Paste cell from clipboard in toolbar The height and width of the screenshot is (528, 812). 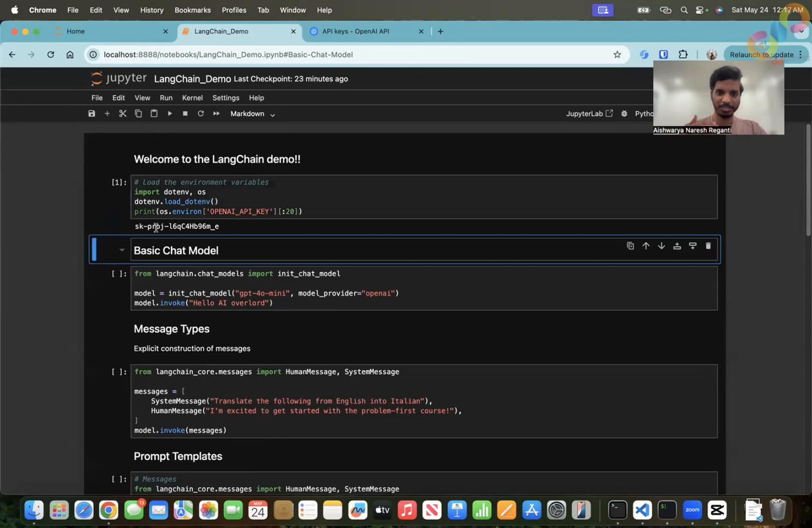154,114
